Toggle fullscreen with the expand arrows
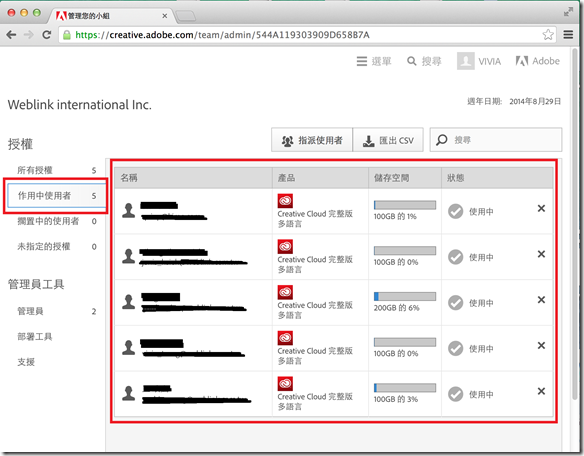Image resolution: width=584 pixels, height=456 pixels. coord(568,12)
